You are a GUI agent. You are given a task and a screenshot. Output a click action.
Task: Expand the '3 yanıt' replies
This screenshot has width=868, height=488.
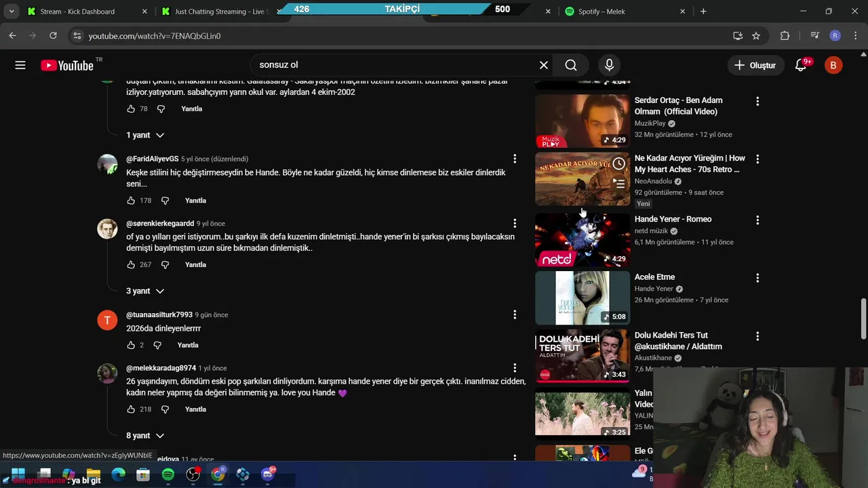145,291
